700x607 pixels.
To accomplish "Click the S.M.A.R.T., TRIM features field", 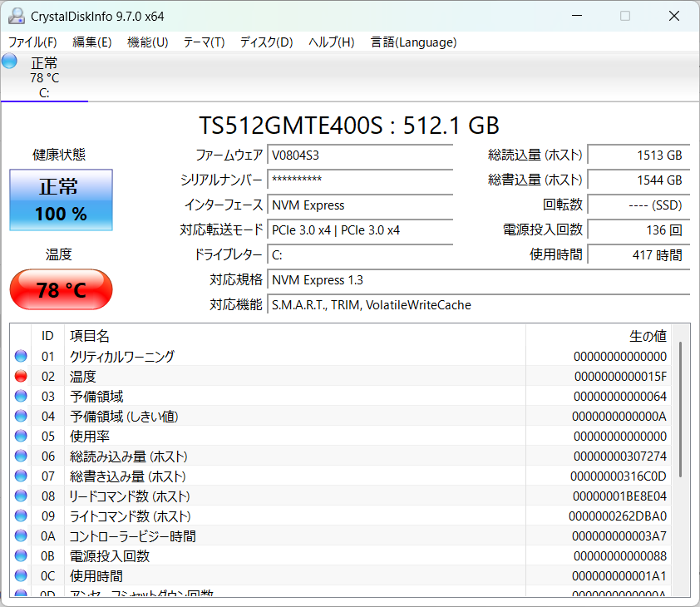I will [479, 305].
